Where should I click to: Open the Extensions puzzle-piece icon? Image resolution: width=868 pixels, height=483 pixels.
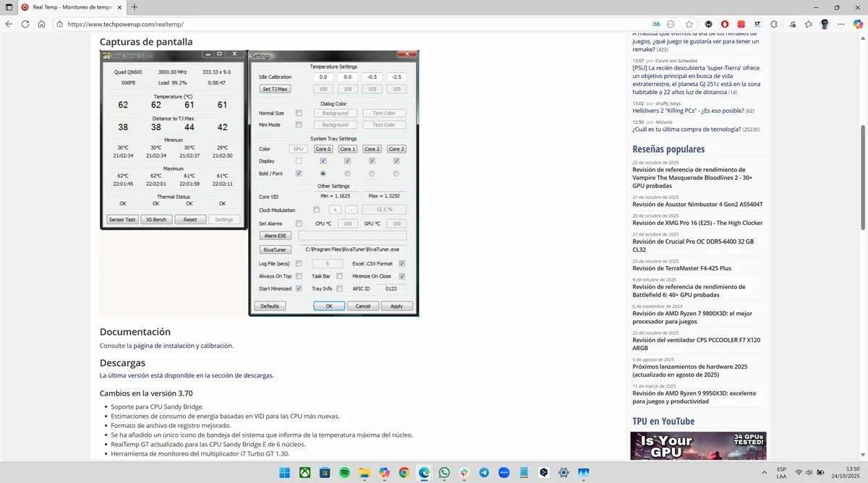(x=774, y=24)
